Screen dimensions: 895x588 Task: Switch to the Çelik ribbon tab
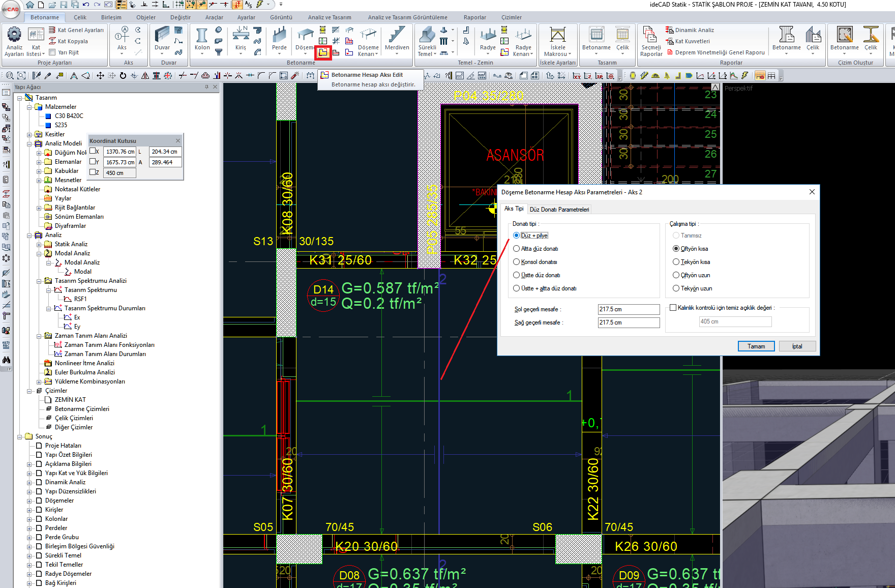[x=80, y=17]
